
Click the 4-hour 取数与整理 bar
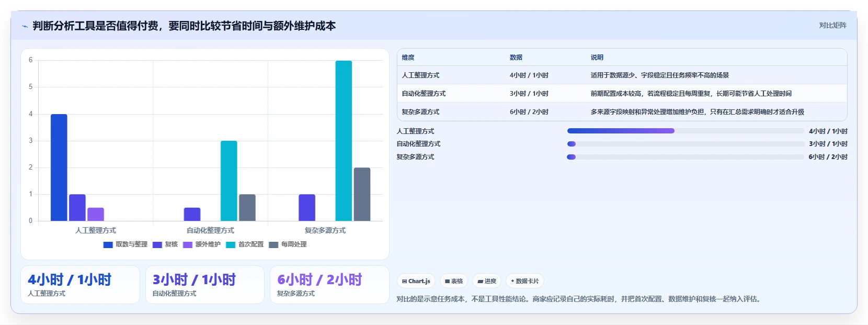pyautogui.click(x=59, y=167)
